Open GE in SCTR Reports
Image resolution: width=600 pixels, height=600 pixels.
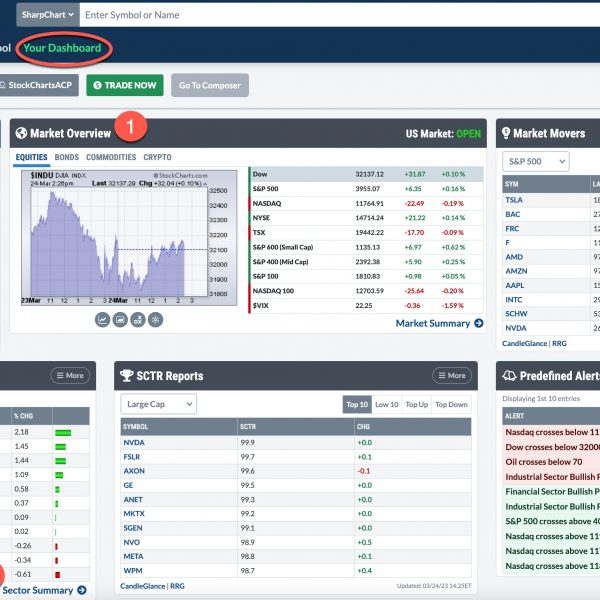(x=128, y=485)
